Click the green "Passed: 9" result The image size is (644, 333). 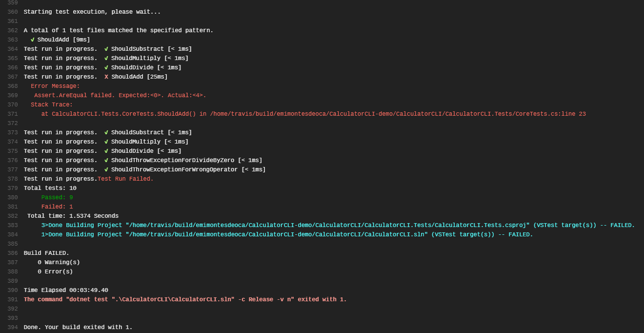(x=57, y=197)
